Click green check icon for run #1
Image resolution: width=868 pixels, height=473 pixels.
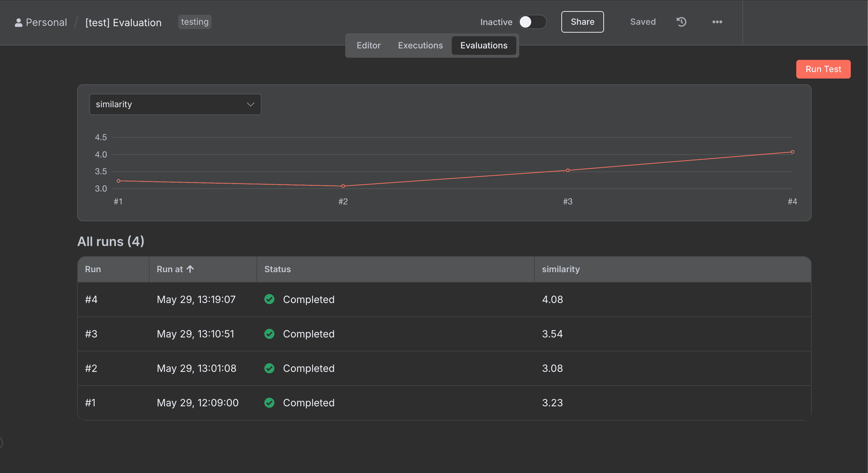click(269, 402)
